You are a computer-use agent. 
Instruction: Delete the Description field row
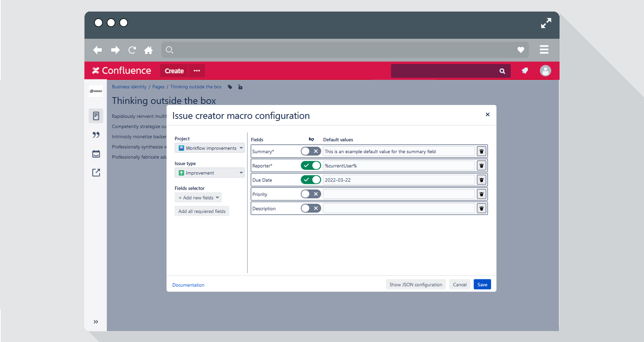(x=482, y=208)
